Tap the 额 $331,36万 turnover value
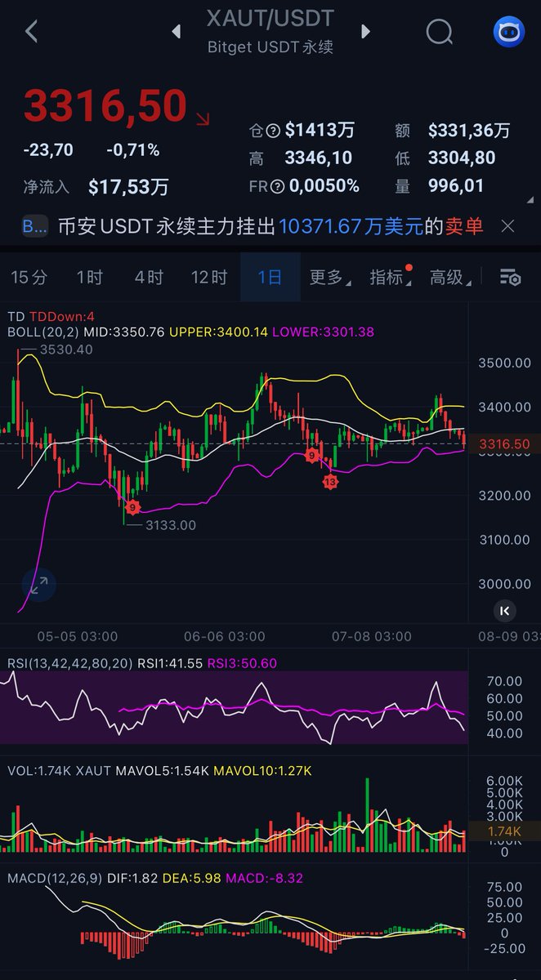 (453, 131)
